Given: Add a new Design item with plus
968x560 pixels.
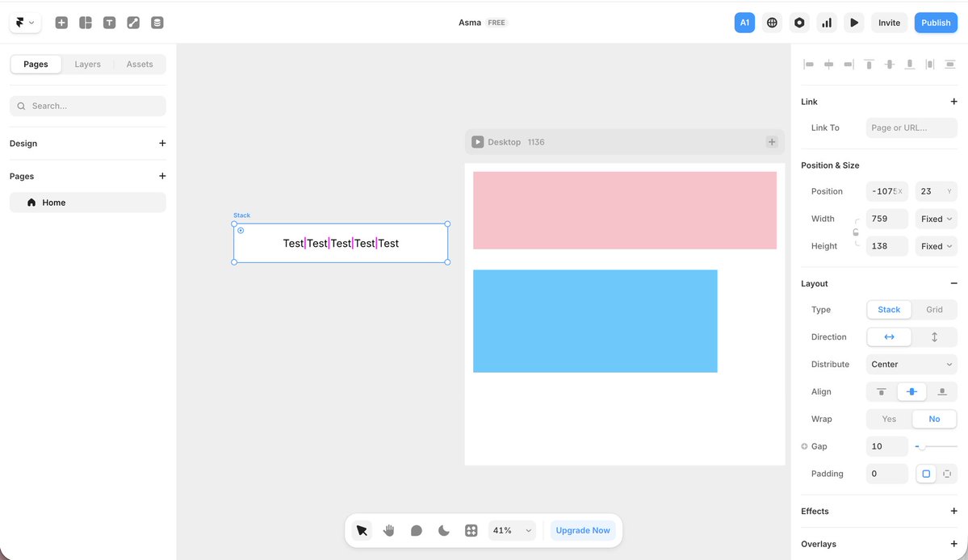Looking at the screenshot, I should pyautogui.click(x=162, y=143).
